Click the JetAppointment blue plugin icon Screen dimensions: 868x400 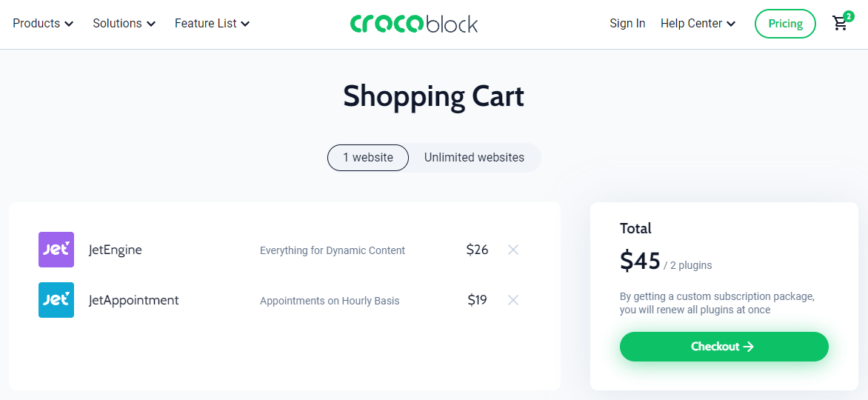click(56, 300)
